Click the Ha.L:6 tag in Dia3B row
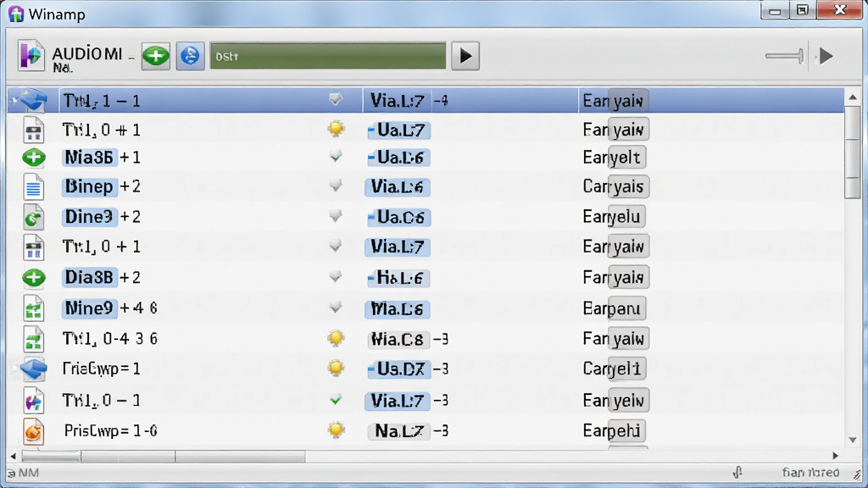Screen dimensions: 868x488 tap(398, 278)
